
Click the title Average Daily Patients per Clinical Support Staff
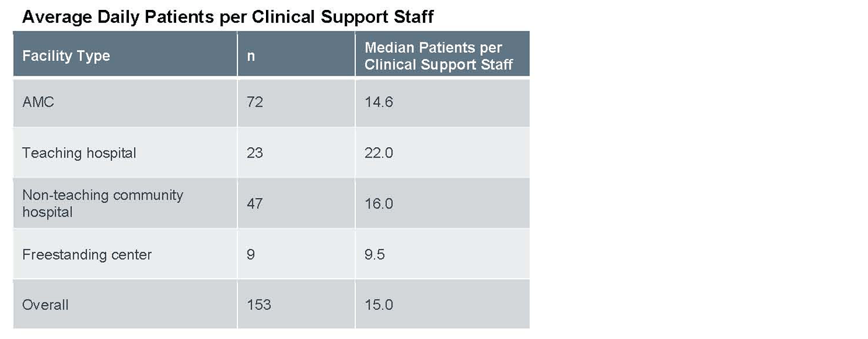pos(228,17)
